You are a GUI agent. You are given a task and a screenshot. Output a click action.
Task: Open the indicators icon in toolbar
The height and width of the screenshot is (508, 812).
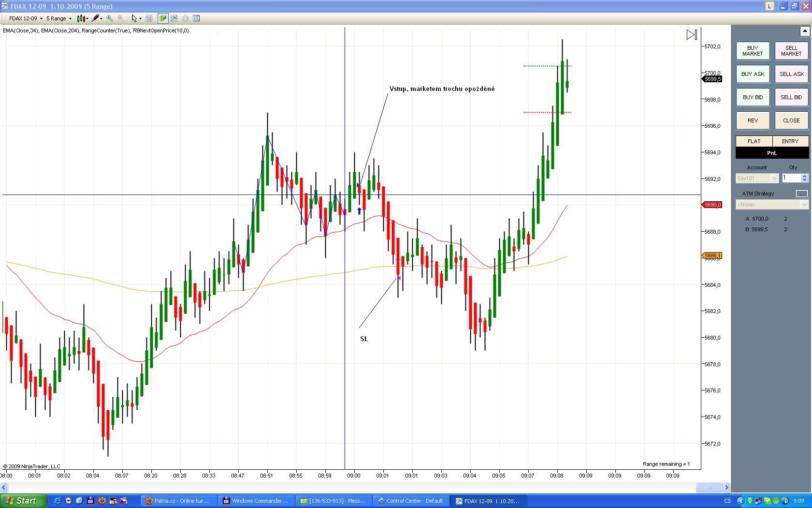click(x=174, y=18)
